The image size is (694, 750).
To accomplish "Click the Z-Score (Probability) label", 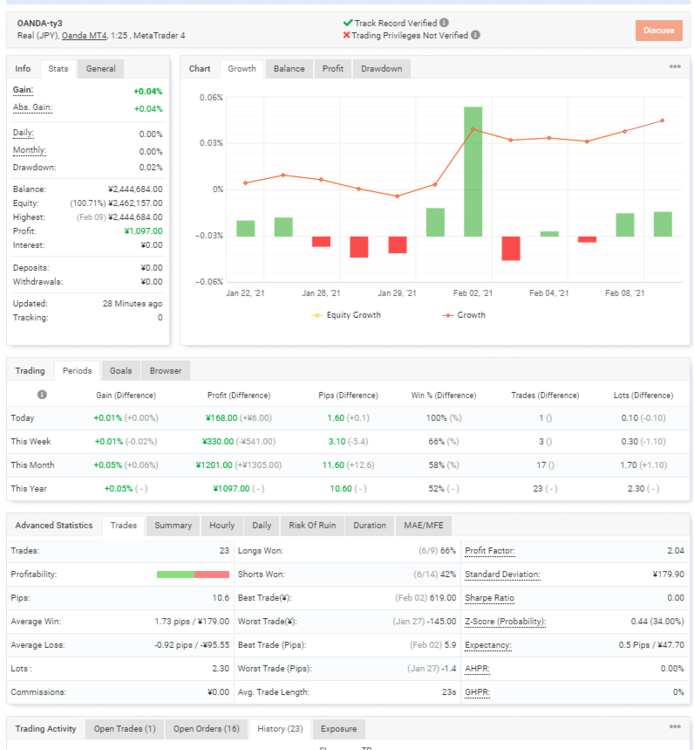I will 506,621.
